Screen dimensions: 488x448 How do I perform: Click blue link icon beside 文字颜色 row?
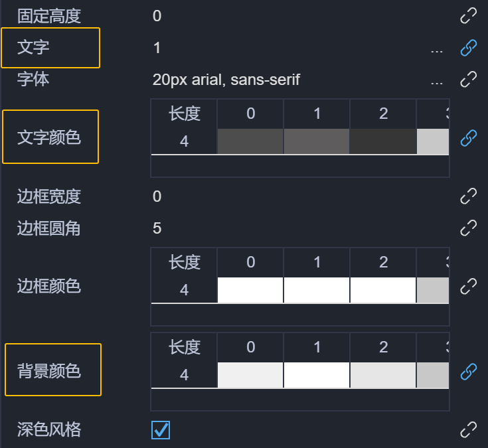coord(469,138)
